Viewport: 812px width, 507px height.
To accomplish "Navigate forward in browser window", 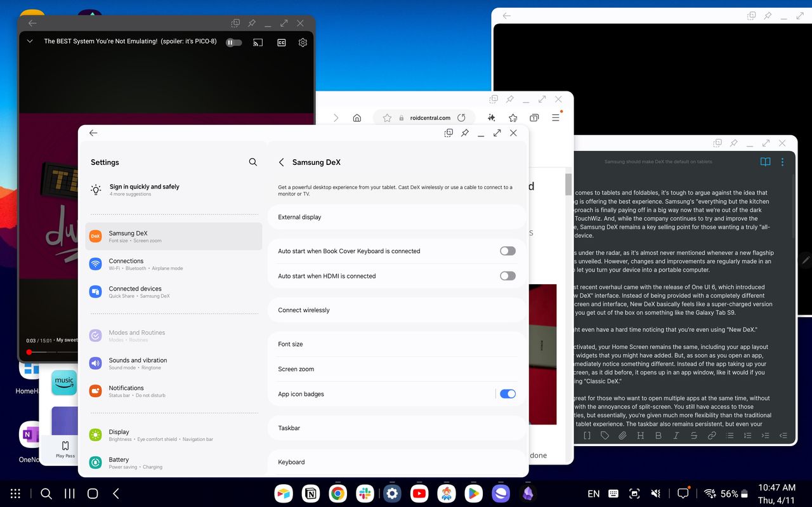I will coord(336,118).
